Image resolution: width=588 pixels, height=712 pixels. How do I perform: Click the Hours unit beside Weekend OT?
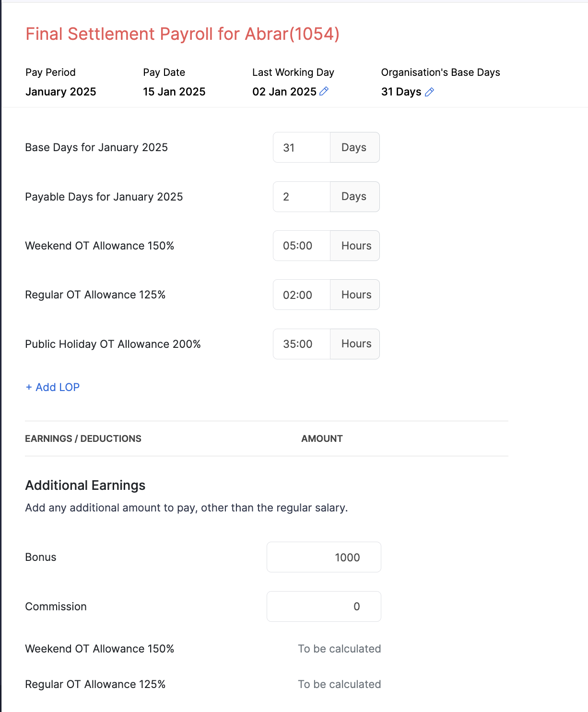(356, 246)
